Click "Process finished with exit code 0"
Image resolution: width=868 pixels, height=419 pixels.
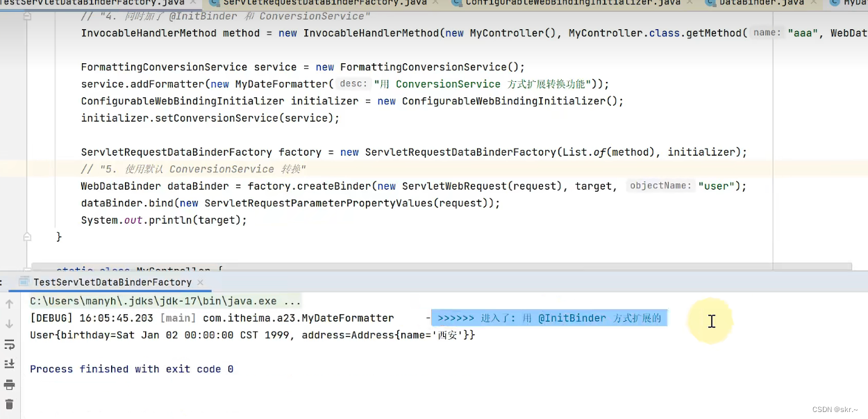[x=132, y=369]
